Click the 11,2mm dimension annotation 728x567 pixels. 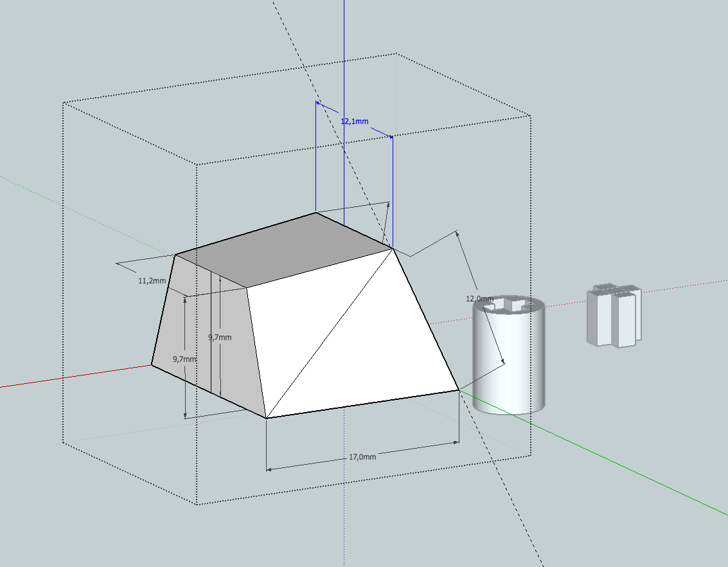click(x=152, y=280)
